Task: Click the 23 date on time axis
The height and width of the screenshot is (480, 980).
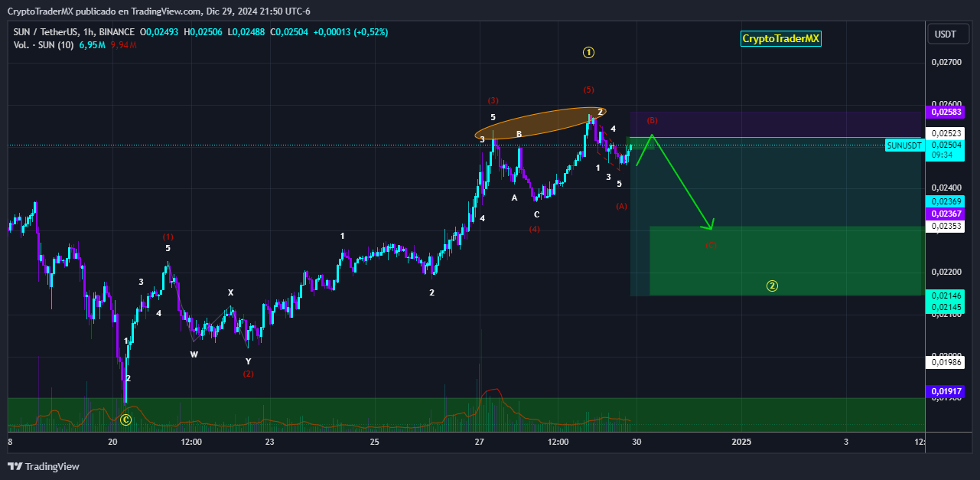Action: (x=269, y=442)
